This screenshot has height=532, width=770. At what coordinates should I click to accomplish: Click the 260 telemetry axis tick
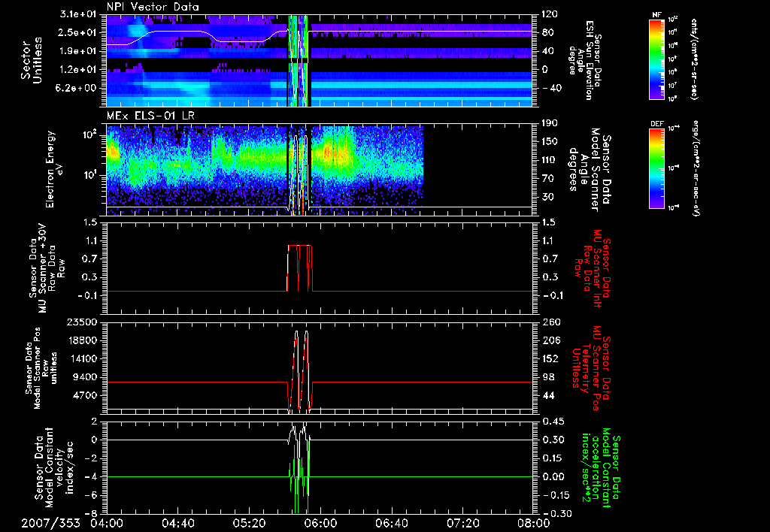[550, 322]
